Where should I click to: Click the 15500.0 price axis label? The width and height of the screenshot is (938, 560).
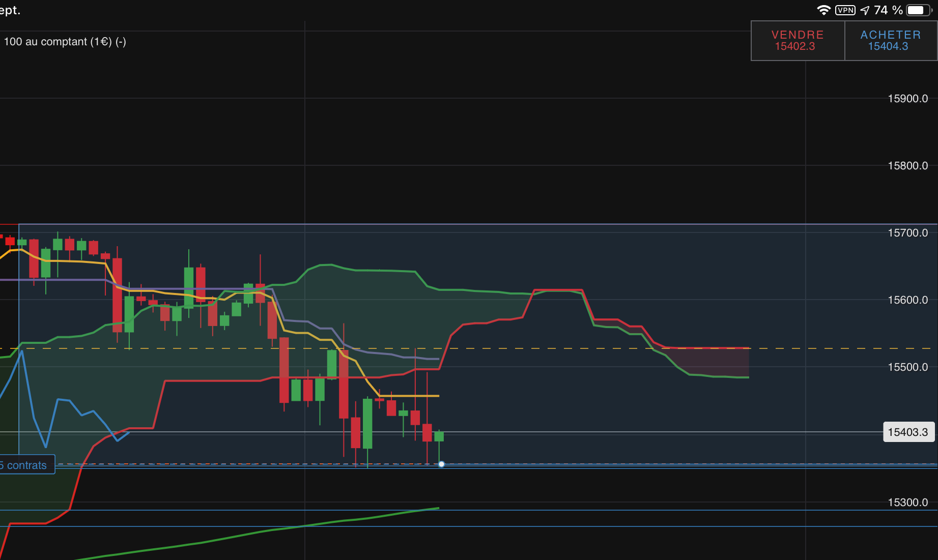(x=907, y=367)
